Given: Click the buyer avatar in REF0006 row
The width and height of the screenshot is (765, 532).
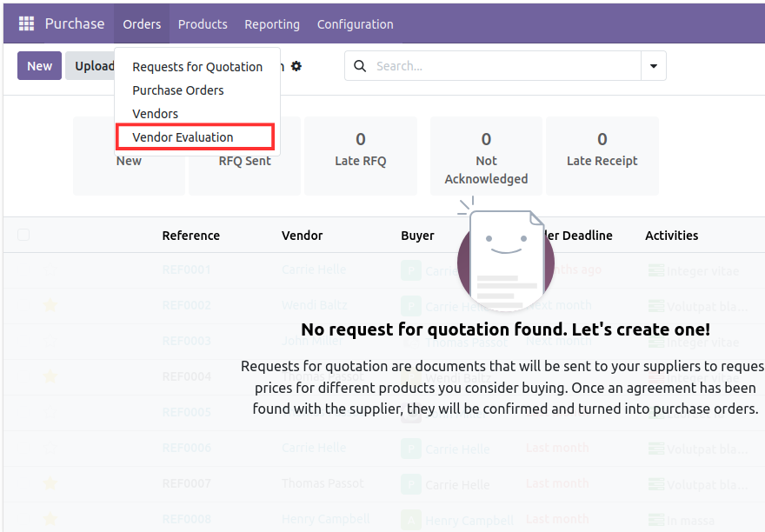Looking at the screenshot, I should click(411, 449).
